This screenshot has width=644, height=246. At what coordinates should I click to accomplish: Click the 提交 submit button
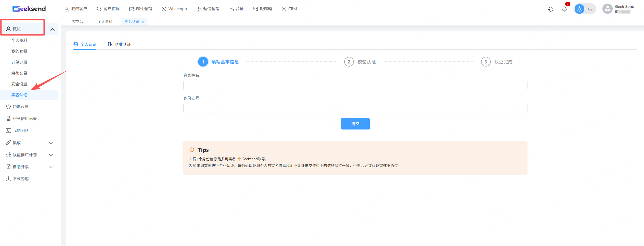tap(355, 124)
